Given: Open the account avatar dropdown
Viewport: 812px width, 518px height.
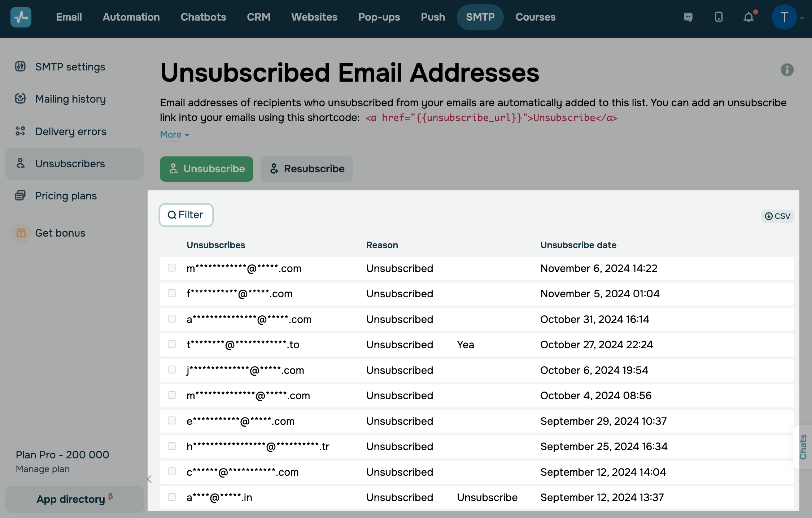Looking at the screenshot, I should pos(784,17).
